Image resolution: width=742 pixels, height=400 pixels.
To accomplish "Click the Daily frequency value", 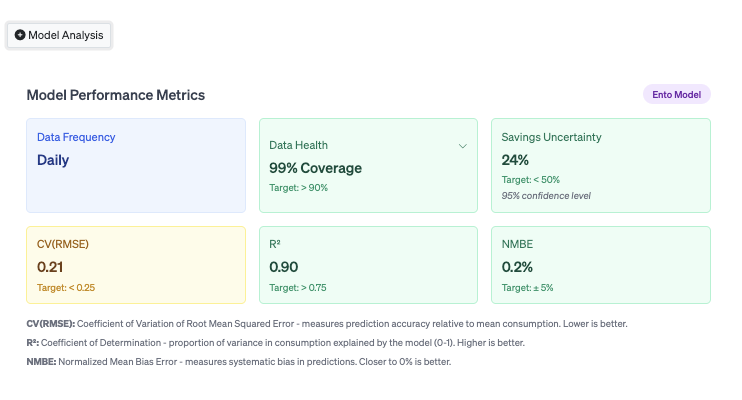I will point(52,159).
